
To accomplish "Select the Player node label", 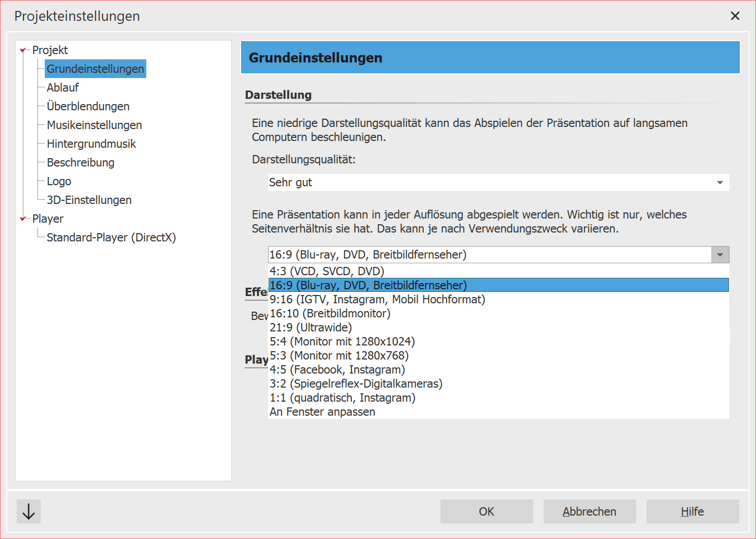I will tap(48, 219).
